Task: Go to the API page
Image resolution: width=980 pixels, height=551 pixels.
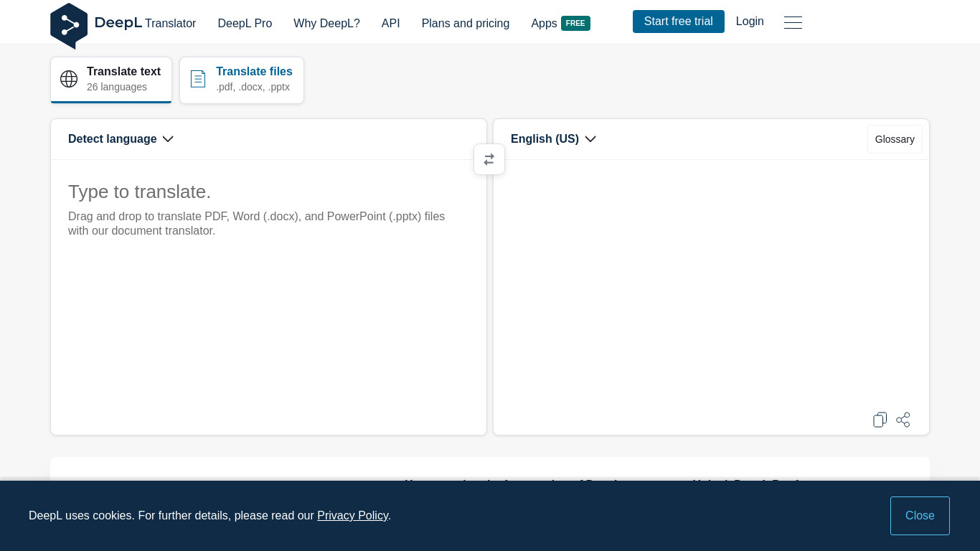Action: [391, 23]
